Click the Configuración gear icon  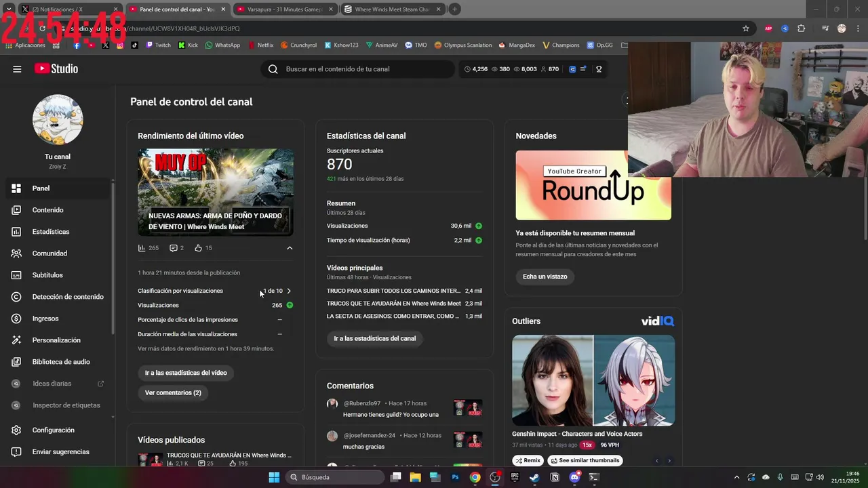(17, 430)
